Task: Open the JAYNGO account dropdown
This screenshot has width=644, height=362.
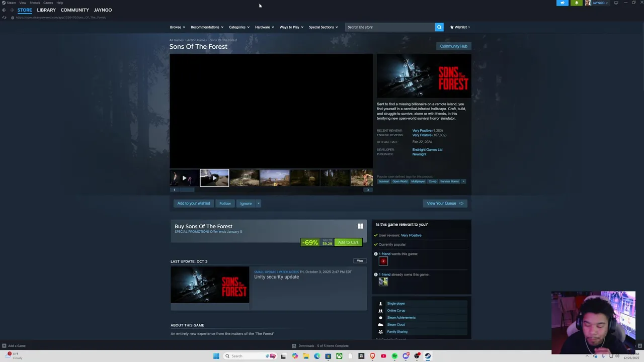Action: 600,3
